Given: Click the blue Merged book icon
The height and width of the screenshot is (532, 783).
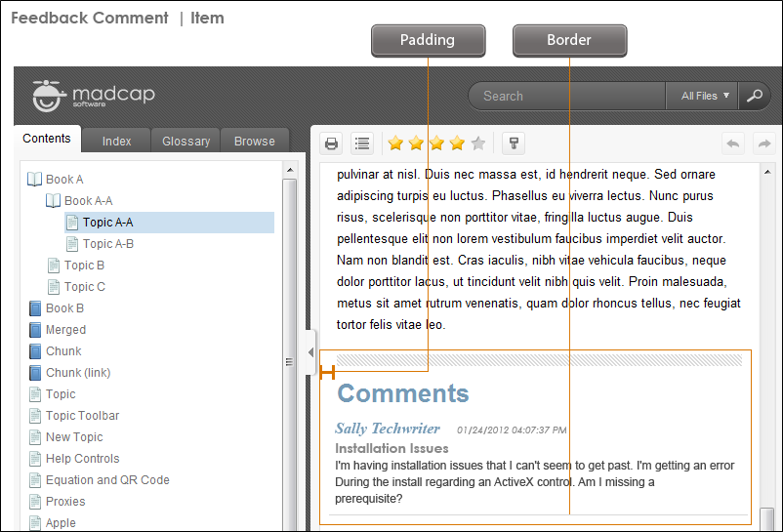Looking at the screenshot, I should tap(35, 330).
